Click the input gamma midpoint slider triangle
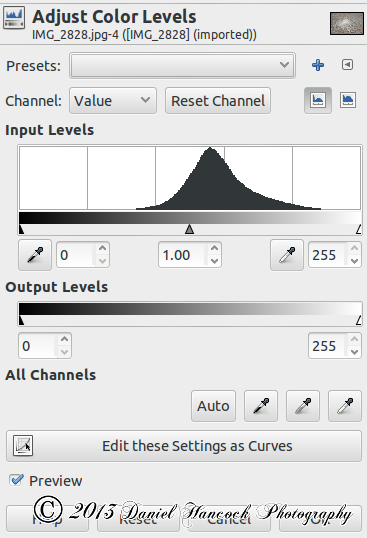This screenshot has width=367, height=538. [189, 229]
